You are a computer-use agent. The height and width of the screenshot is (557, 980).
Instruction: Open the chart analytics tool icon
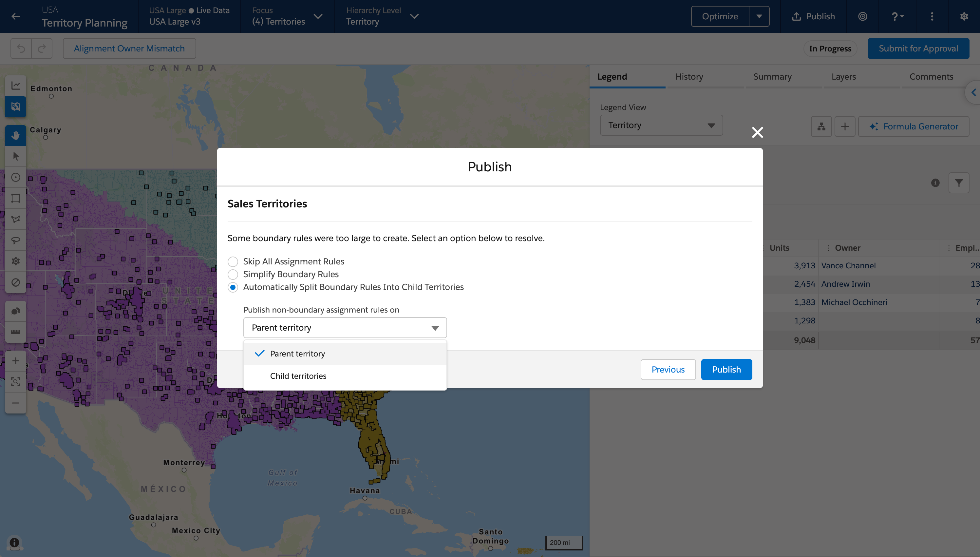(x=16, y=85)
